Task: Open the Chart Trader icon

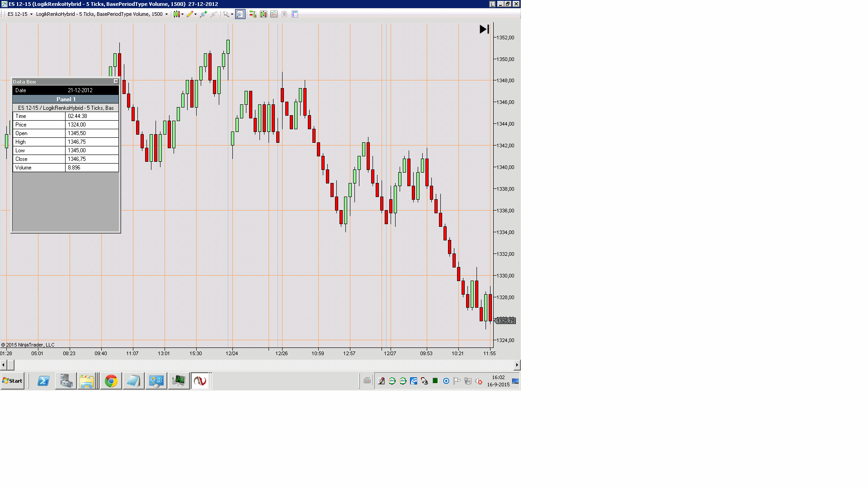Action: click(253, 14)
